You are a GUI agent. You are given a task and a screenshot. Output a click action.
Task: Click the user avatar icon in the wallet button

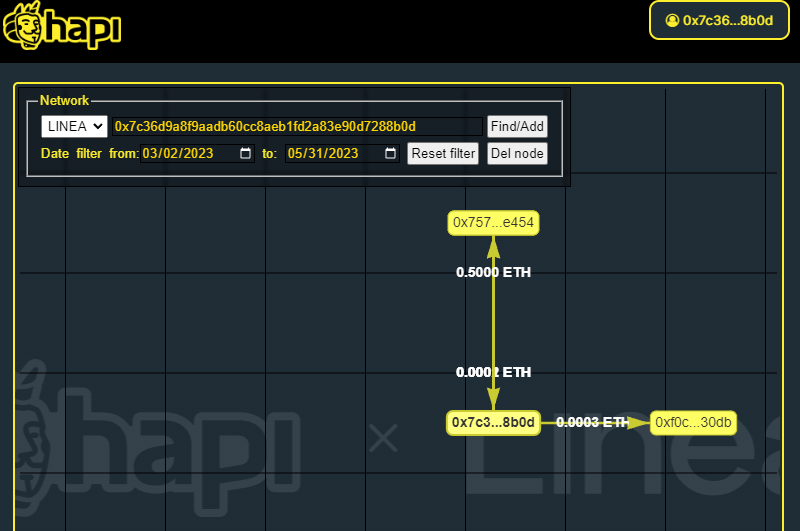(x=672, y=20)
